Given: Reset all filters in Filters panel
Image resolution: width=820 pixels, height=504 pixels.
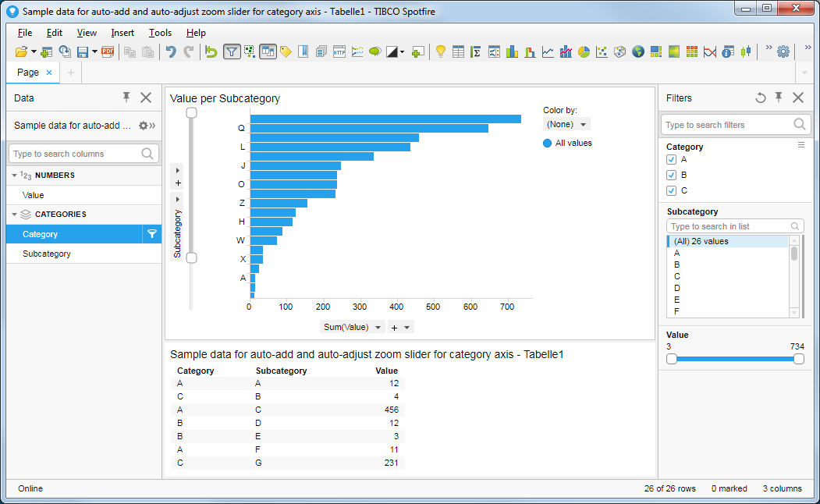Looking at the screenshot, I should [761, 98].
